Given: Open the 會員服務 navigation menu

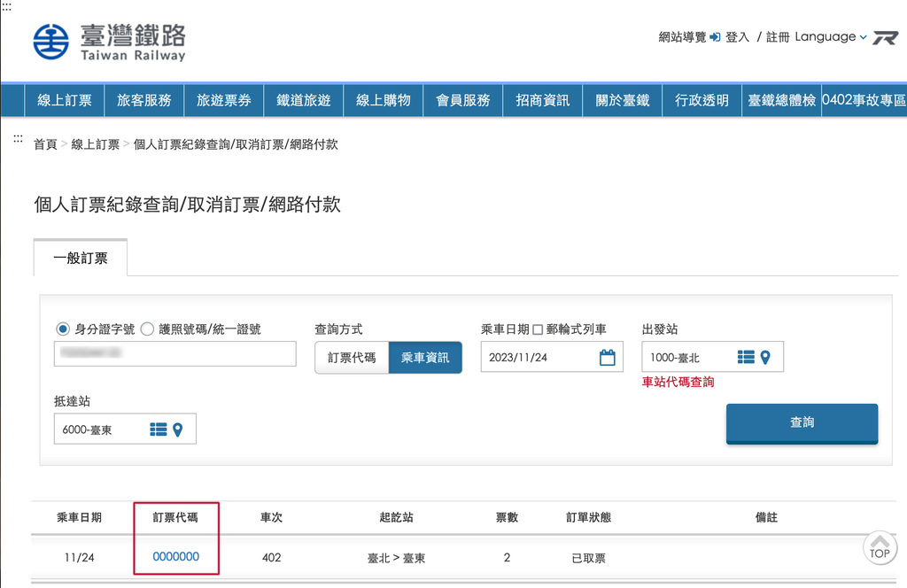Looking at the screenshot, I should 462,100.
